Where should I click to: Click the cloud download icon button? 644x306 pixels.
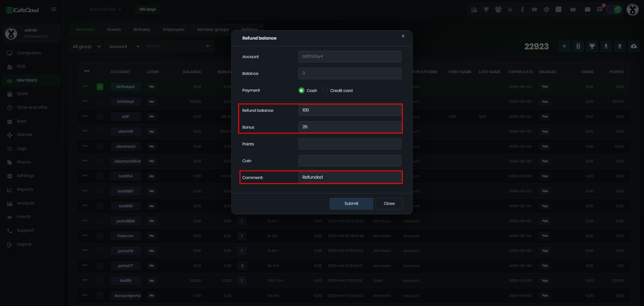click(x=634, y=46)
